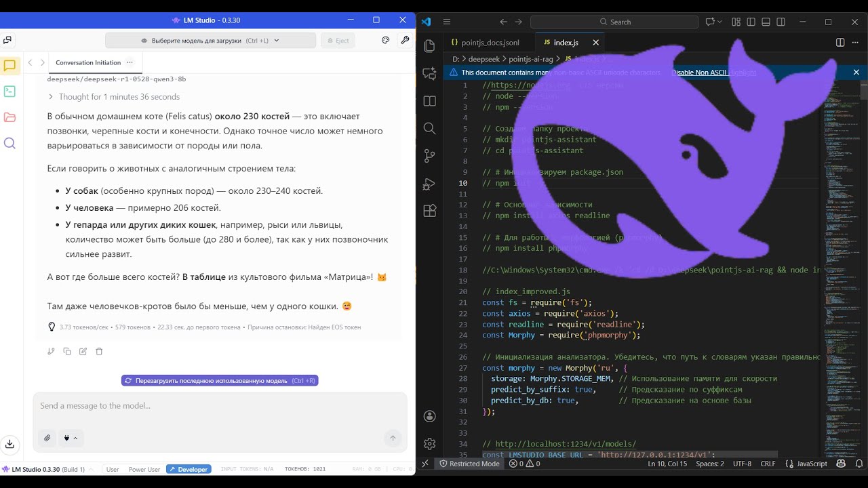Open VS Code customize layout button
The width and height of the screenshot is (868, 488).
736,22
